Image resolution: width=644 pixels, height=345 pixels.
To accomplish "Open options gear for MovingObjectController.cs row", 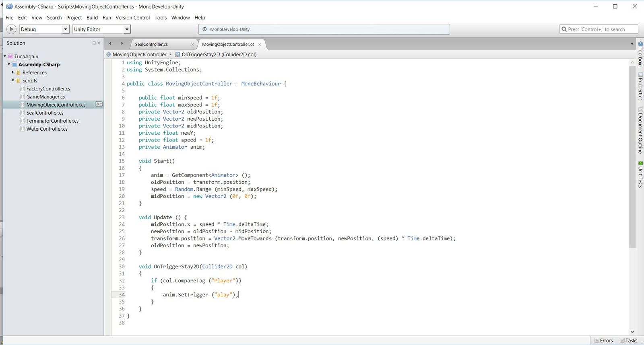I will pyautogui.click(x=99, y=104).
